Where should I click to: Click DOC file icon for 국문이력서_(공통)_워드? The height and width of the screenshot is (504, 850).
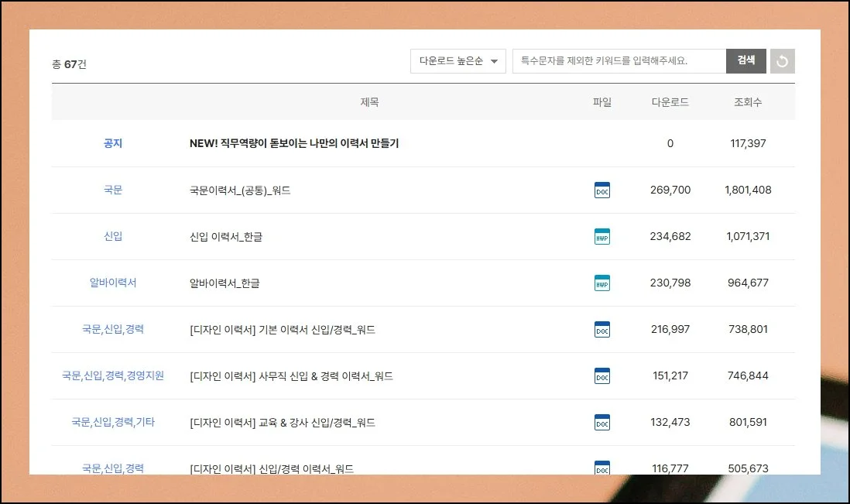click(x=602, y=190)
